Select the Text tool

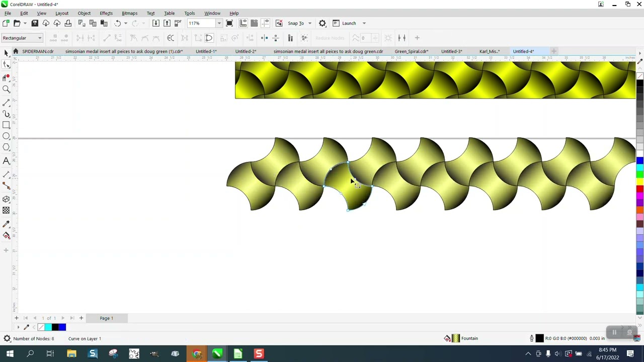(x=6, y=161)
